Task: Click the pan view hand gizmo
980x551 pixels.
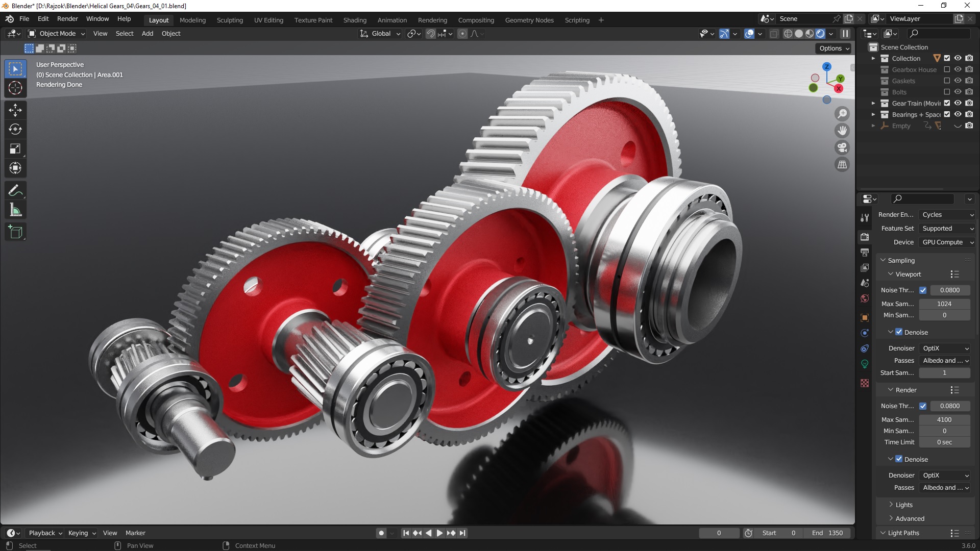Action: click(x=842, y=131)
